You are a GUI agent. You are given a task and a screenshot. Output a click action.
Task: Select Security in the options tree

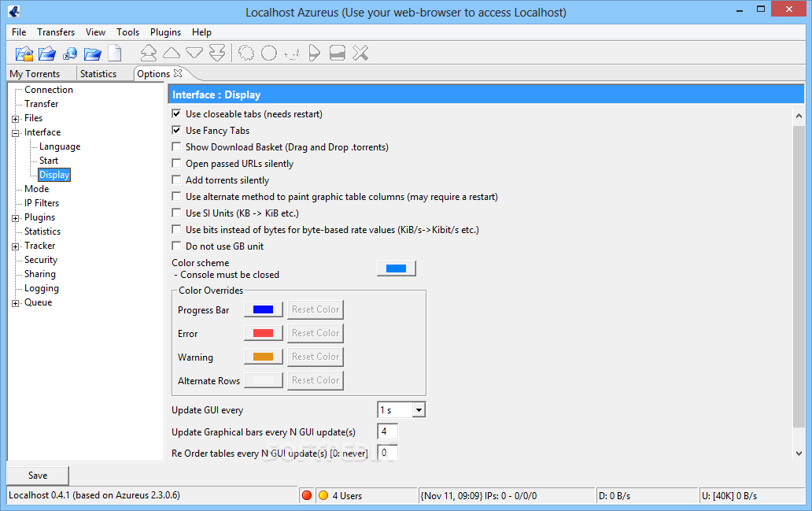tap(41, 260)
